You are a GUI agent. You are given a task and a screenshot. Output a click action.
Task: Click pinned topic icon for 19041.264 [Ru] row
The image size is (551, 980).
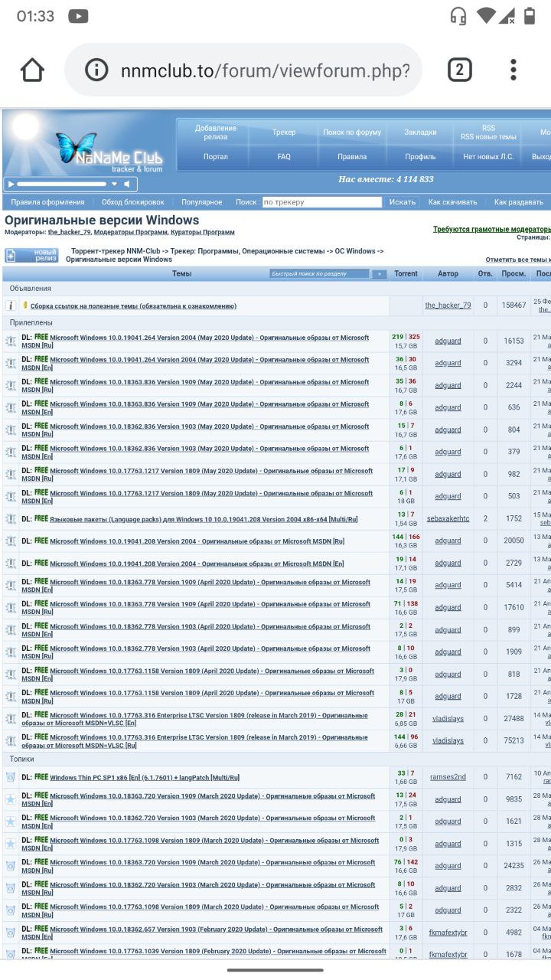pyautogui.click(x=10, y=341)
